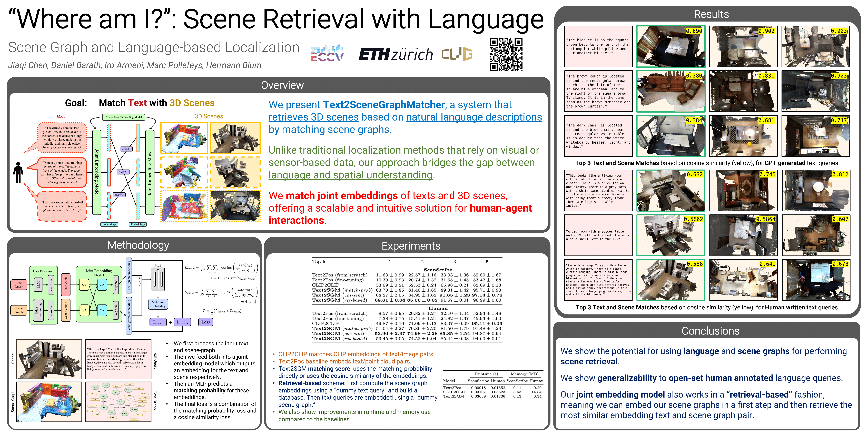Click the underlined 'natural language descriptions' text
Screen dimensions: 868x434
(x=474, y=117)
